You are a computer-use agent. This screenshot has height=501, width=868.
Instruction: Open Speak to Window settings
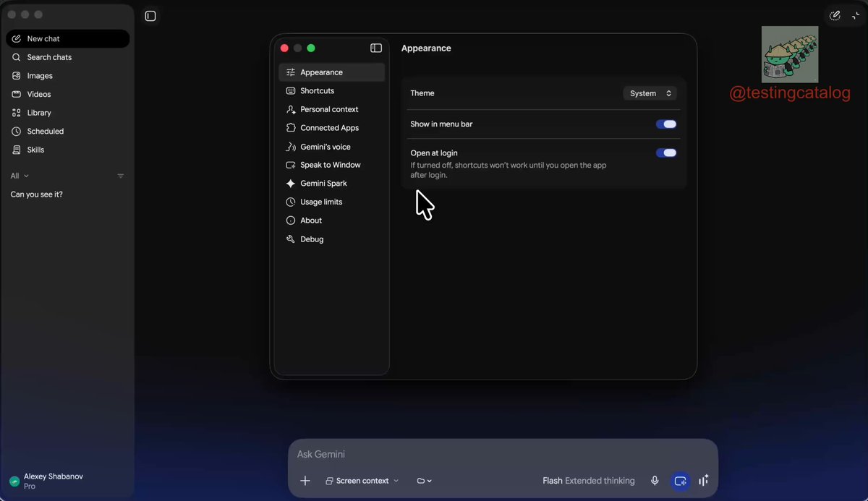click(x=331, y=165)
